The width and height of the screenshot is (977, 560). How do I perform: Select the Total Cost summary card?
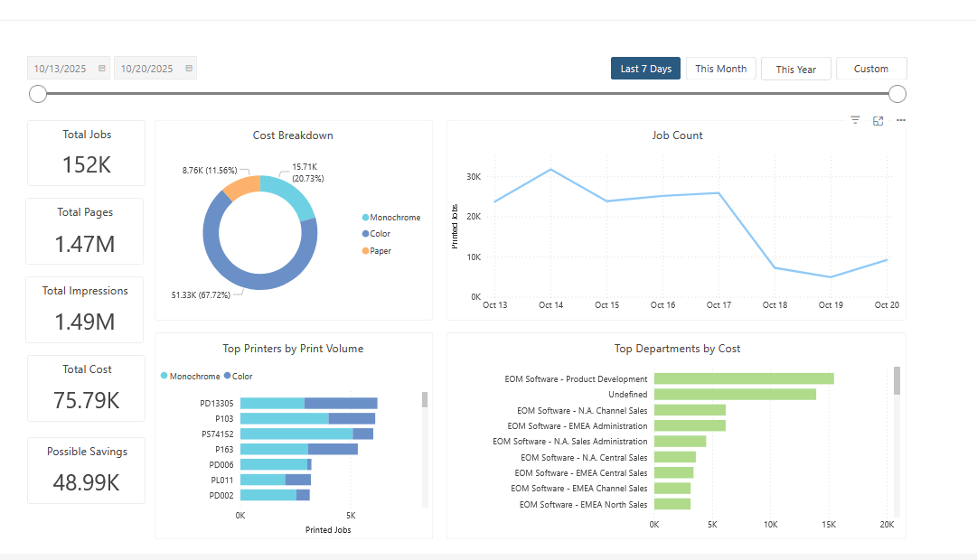point(86,388)
